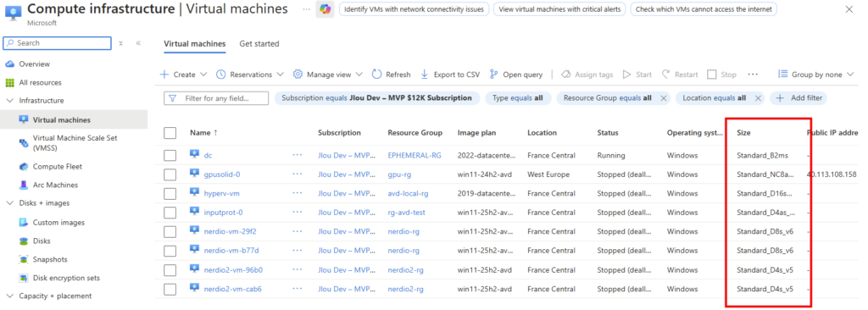Click View virtual machines with critical alerts

559,9
